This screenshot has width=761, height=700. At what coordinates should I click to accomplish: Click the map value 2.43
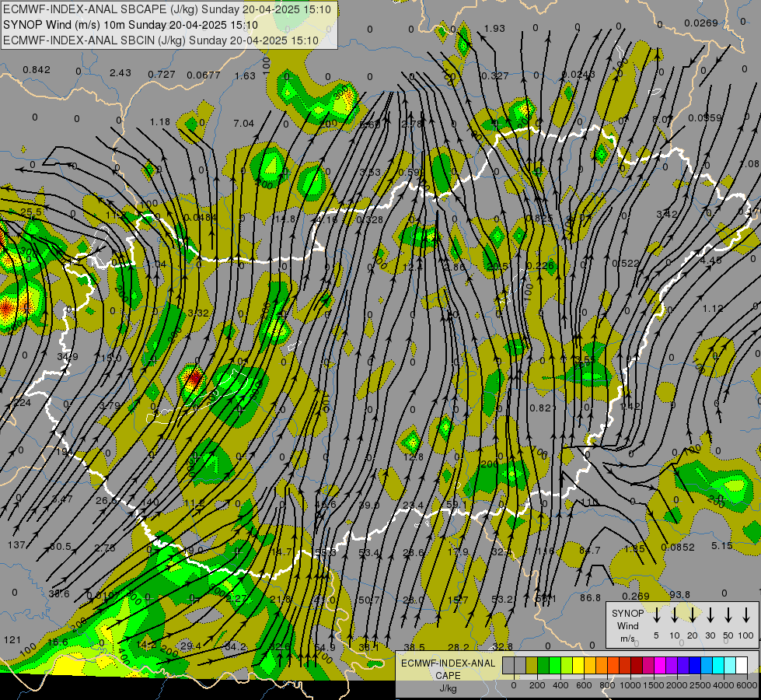point(120,73)
